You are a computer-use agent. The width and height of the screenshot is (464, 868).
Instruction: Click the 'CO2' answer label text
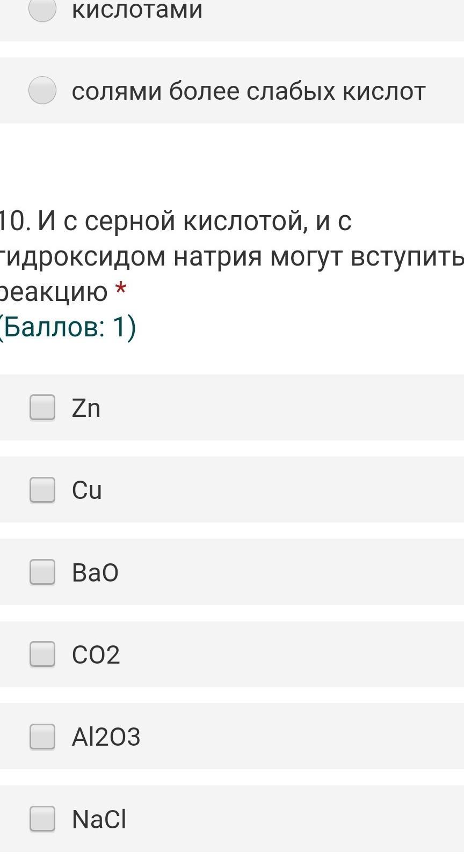coord(96,654)
